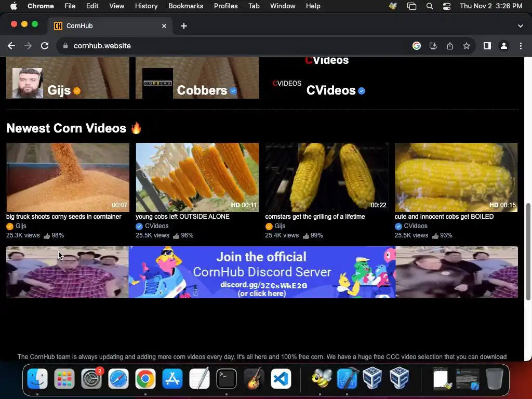Open the Tab menu
This screenshot has height=399, width=532.
pyautogui.click(x=254, y=6)
